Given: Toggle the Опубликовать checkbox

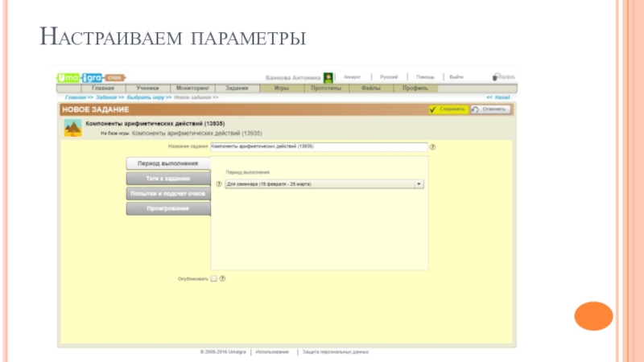Looking at the screenshot, I should pyautogui.click(x=213, y=279).
